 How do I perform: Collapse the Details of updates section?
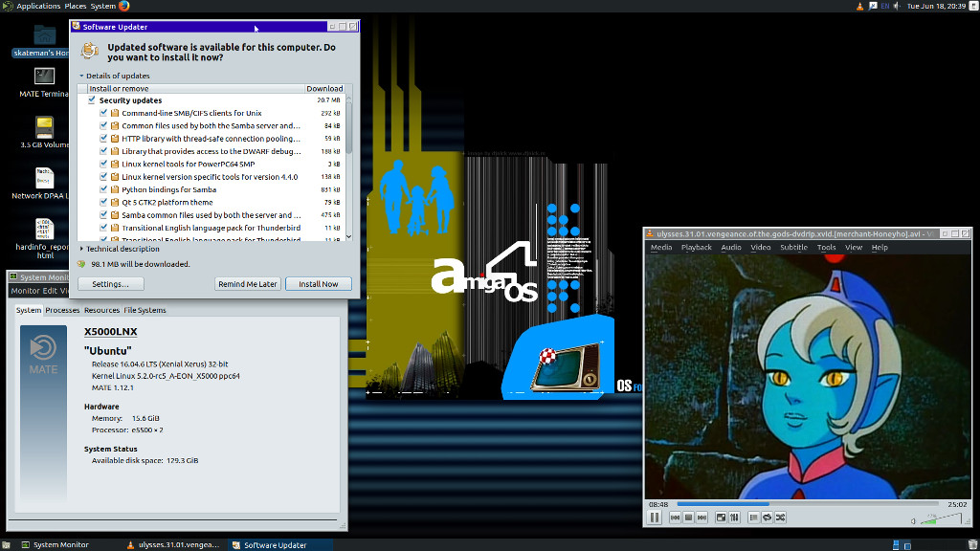point(115,76)
